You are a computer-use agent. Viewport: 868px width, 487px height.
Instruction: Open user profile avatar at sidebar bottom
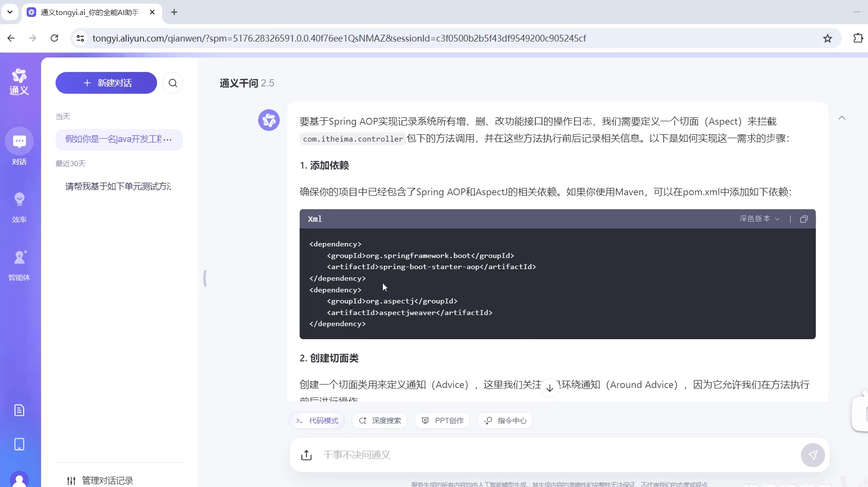19,479
